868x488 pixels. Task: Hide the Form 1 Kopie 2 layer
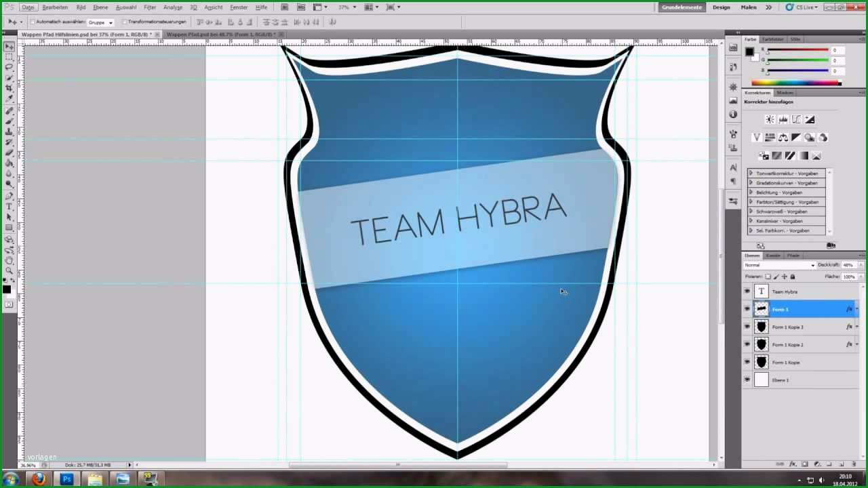(x=747, y=344)
